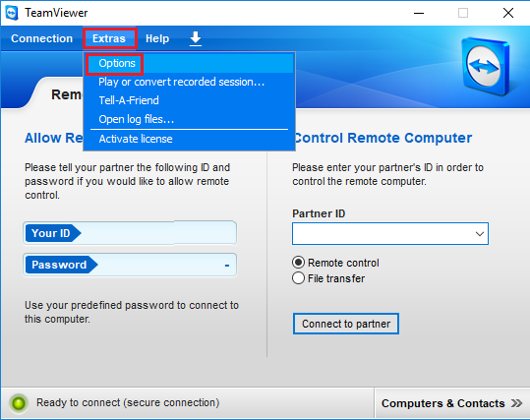Viewport: 530px width, 420px height.
Task: Open the Extras menu
Action: point(109,38)
